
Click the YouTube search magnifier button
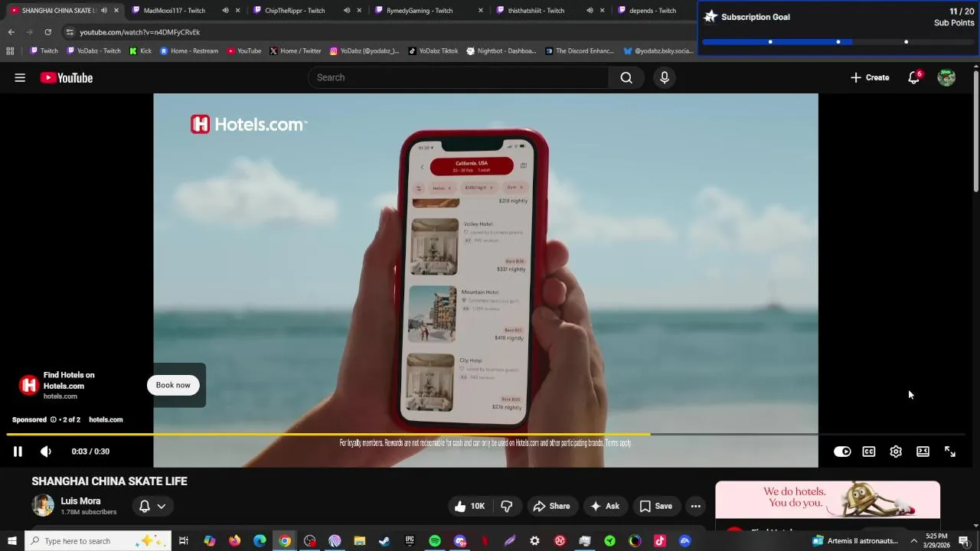(626, 77)
